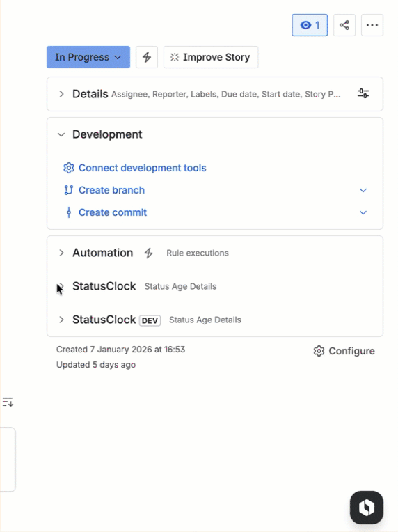Click the lightning automation actions button

pyautogui.click(x=147, y=57)
